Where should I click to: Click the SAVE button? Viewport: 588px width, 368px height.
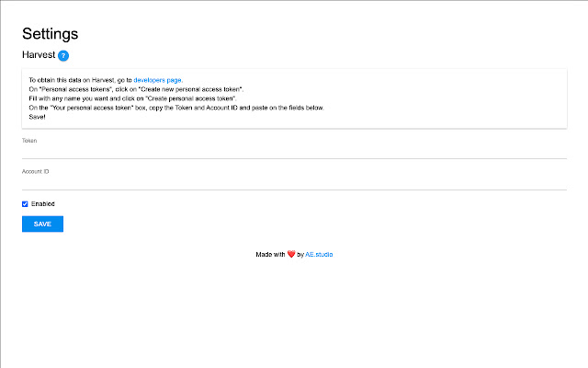(42, 224)
